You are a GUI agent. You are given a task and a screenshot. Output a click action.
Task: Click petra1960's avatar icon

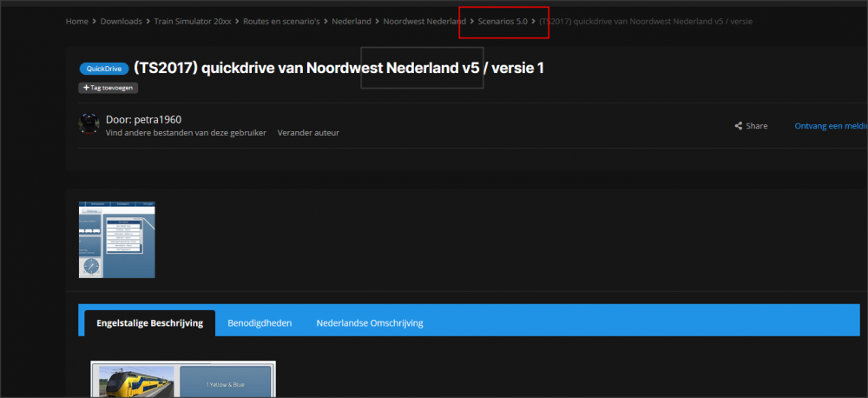[x=89, y=123]
